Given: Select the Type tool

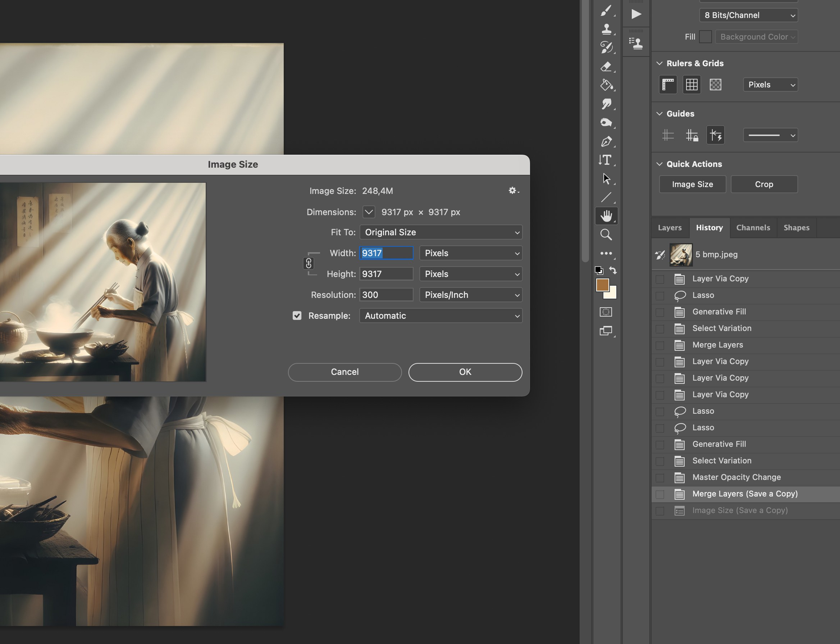Looking at the screenshot, I should pos(606,160).
